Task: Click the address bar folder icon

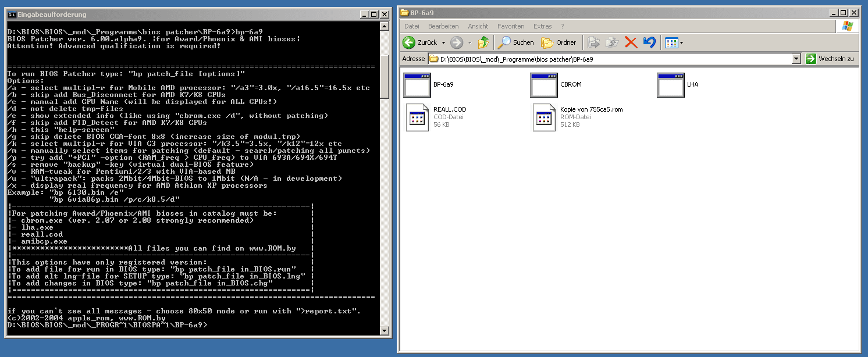Action: click(434, 59)
